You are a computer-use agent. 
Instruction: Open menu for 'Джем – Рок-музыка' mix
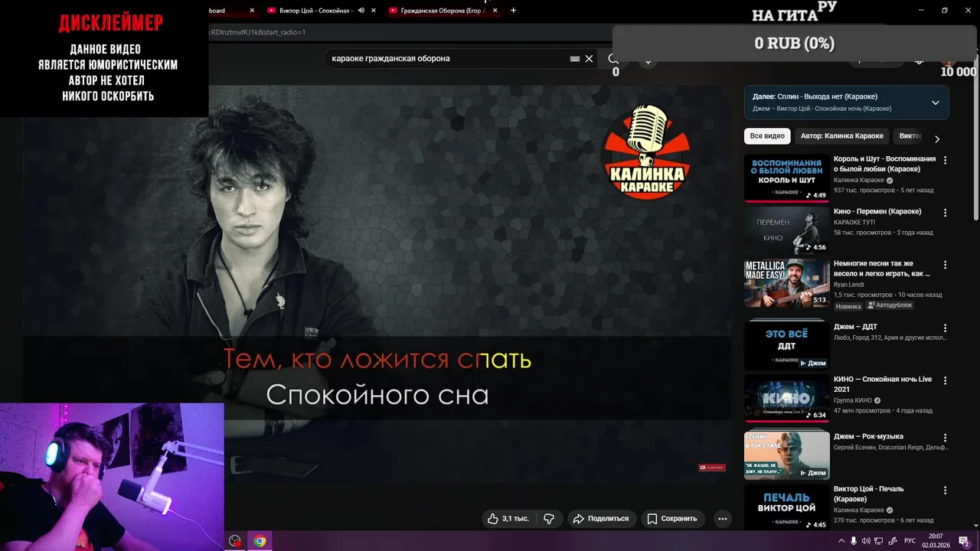click(945, 438)
